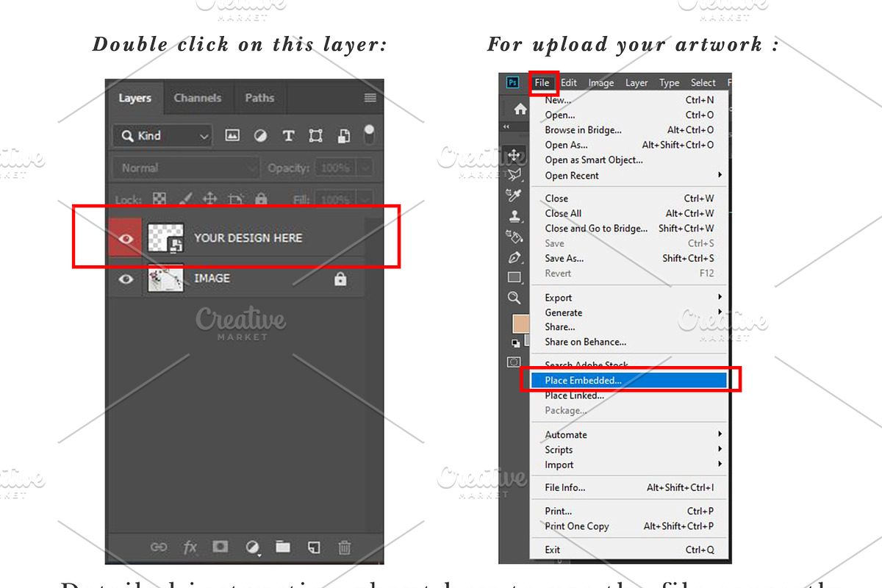Open the Edit menu

(569, 83)
